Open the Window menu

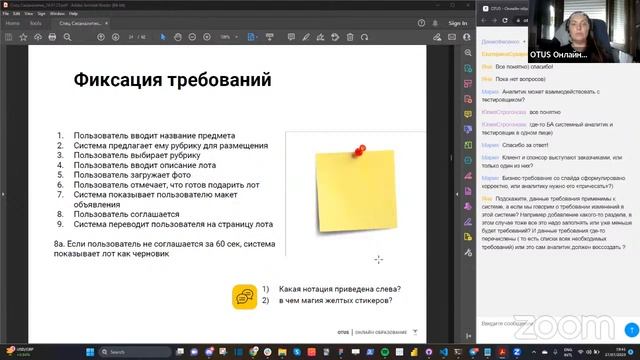coord(57,13)
